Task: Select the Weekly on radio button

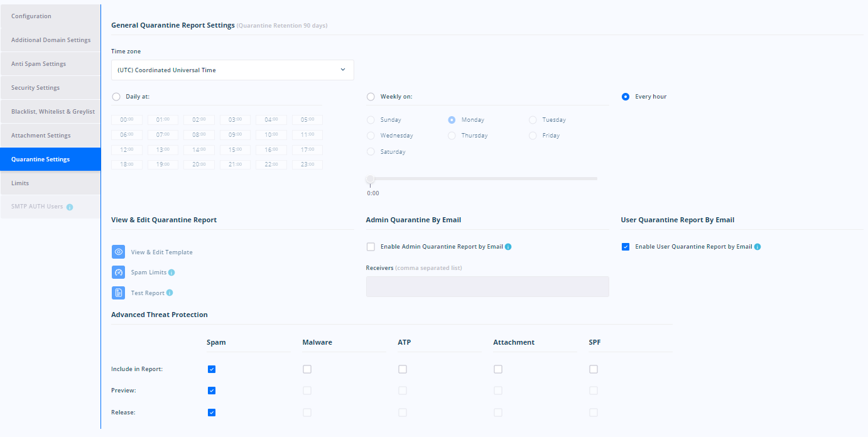Action: pyautogui.click(x=371, y=97)
